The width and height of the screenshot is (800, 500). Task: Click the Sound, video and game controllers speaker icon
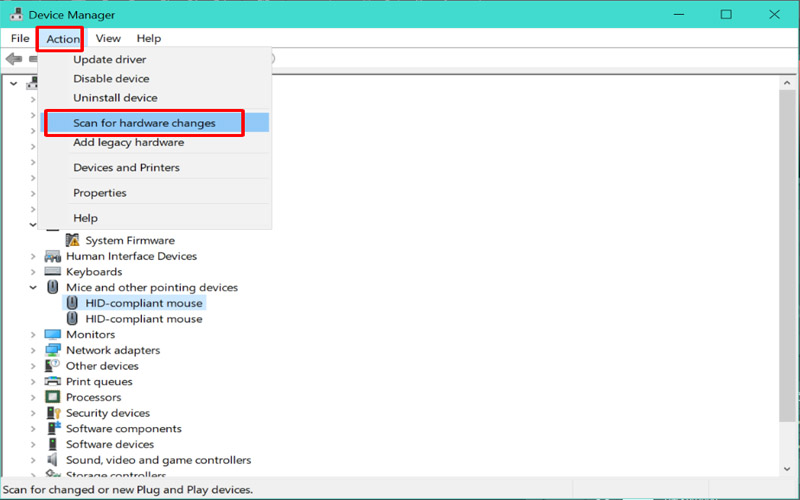pyautogui.click(x=52, y=460)
